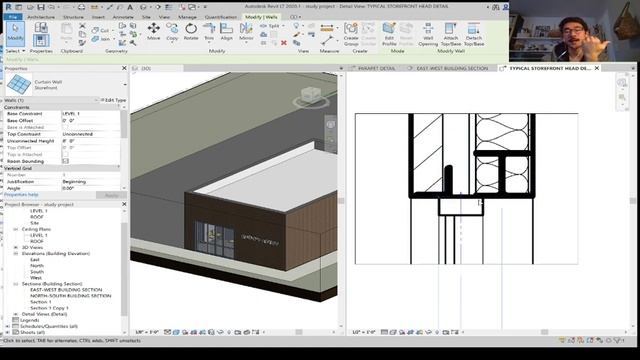Click the Copy tool icon
Screen dimensions: 640x360
coord(172,31)
